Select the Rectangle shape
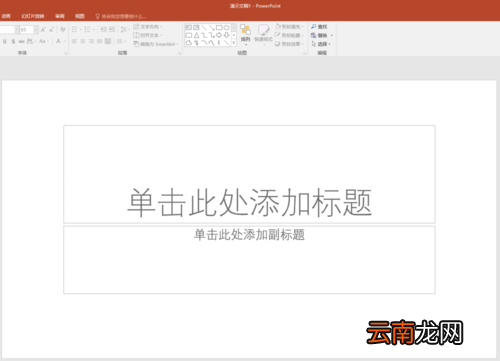 tap(219, 27)
